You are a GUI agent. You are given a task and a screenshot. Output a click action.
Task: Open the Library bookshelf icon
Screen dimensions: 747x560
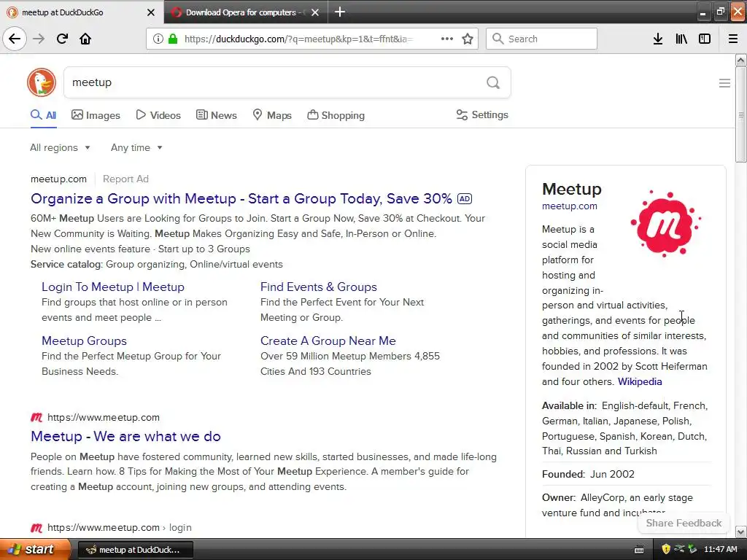(681, 39)
